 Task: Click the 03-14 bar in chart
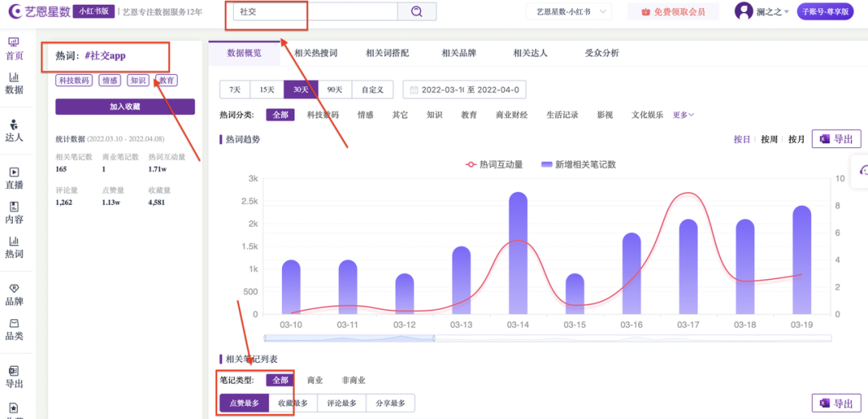pos(518,253)
